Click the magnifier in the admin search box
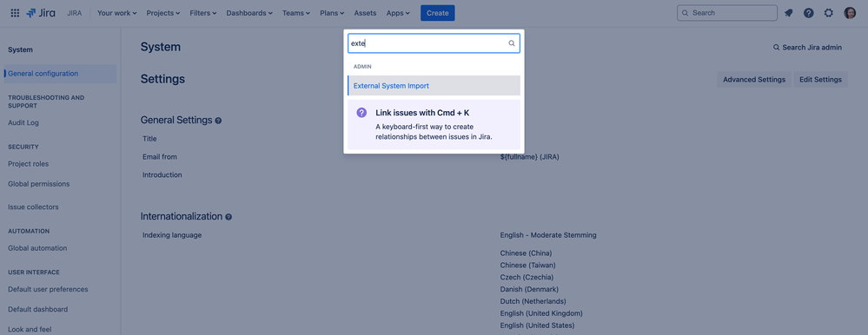Image resolution: width=868 pixels, height=335 pixels. [x=512, y=43]
